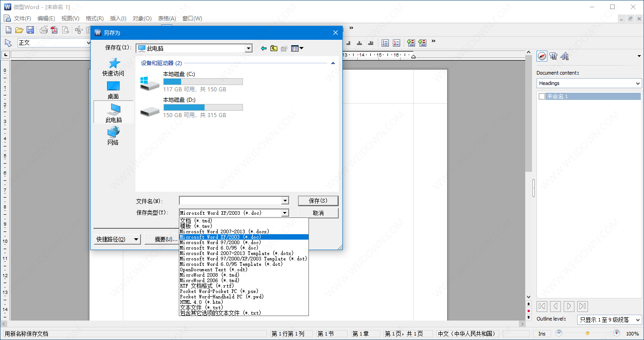Click the 文件名 text input field
This screenshot has height=340, width=644.
(x=230, y=201)
